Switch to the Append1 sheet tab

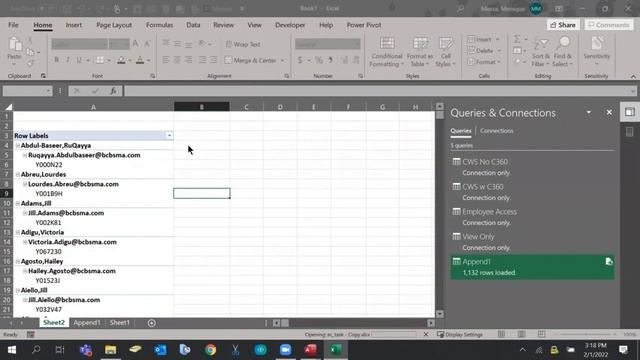point(87,323)
